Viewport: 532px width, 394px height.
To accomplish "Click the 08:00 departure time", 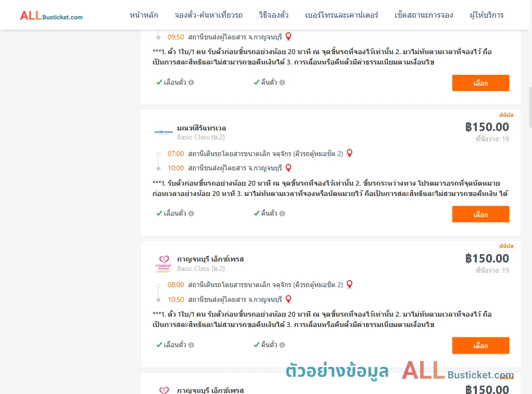I will [x=176, y=285].
